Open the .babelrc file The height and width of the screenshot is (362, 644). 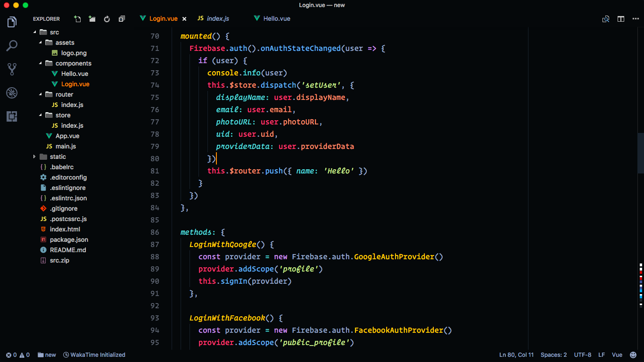coord(62,167)
